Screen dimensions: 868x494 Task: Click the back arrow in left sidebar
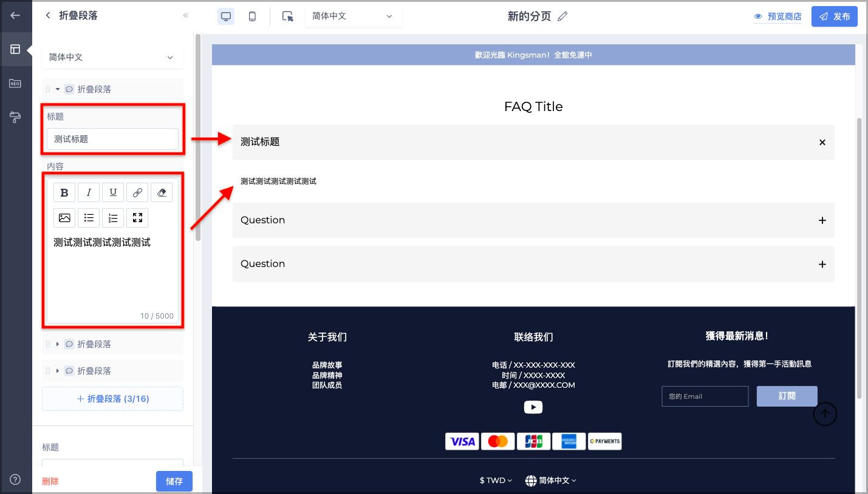[x=15, y=16]
